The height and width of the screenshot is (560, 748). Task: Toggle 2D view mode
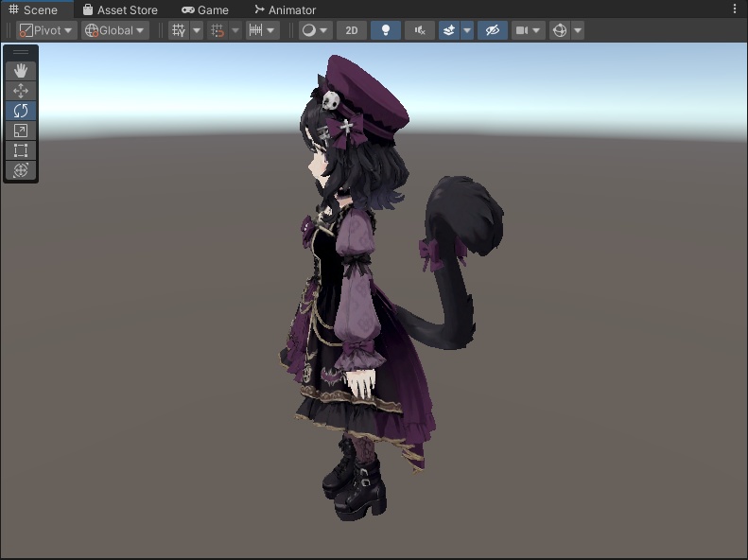352,30
